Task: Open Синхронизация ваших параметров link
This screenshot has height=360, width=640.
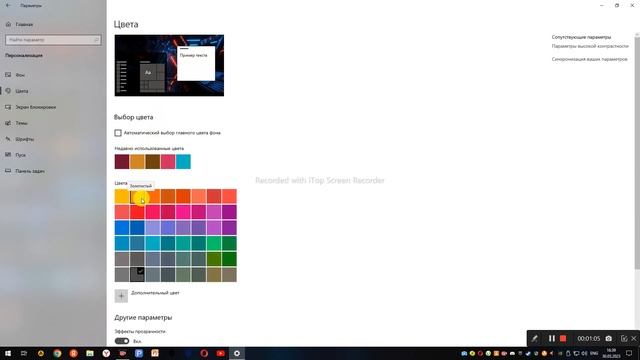Action: coord(589,59)
